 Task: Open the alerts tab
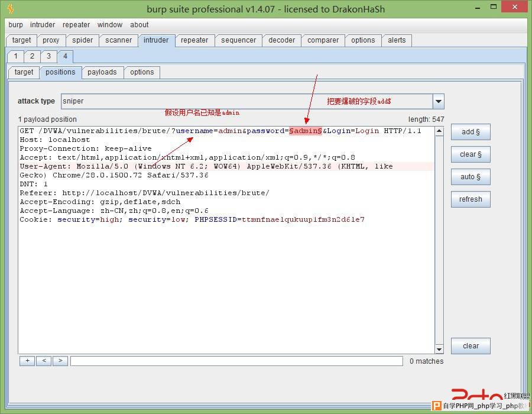coord(397,40)
